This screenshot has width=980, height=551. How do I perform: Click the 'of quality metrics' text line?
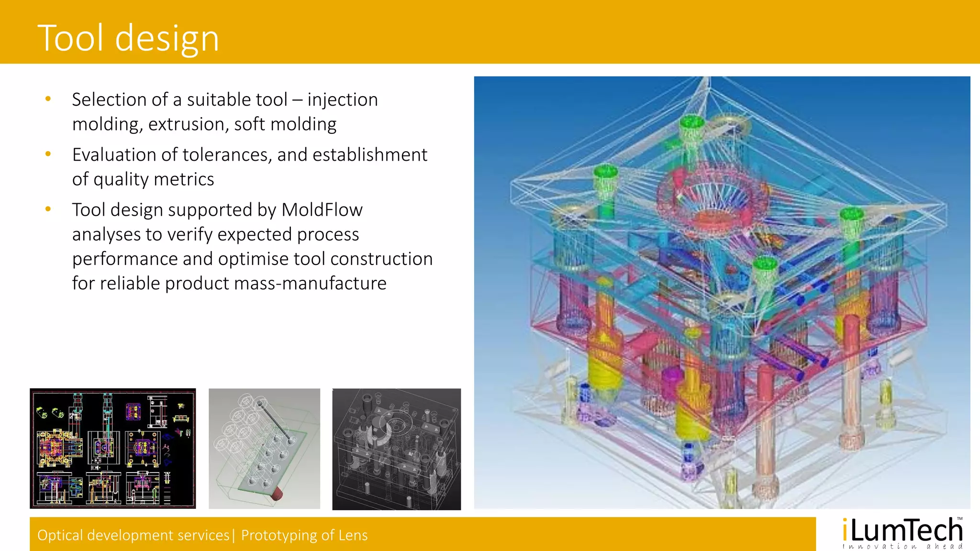(x=143, y=179)
